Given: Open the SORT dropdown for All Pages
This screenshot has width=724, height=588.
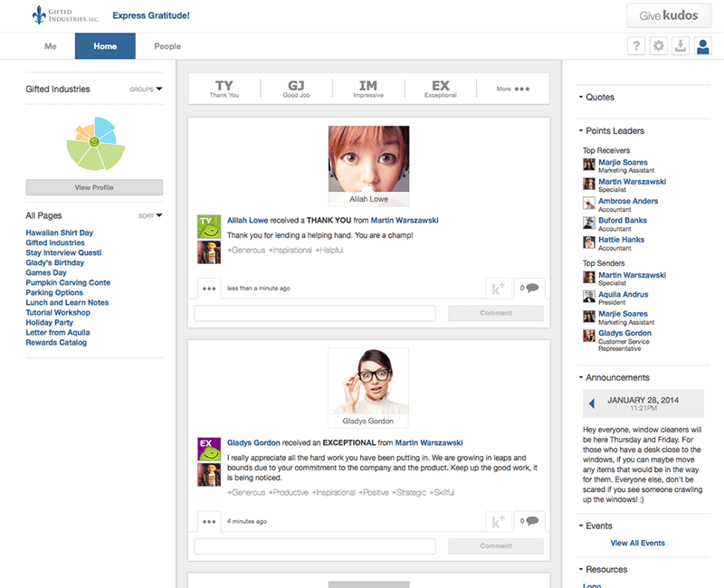Looking at the screenshot, I should pyautogui.click(x=150, y=215).
